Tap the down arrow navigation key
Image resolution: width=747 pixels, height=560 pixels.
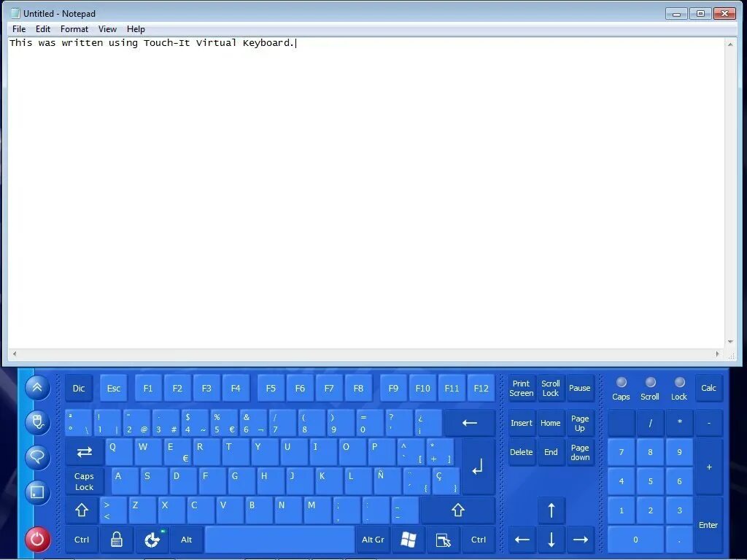click(551, 540)
